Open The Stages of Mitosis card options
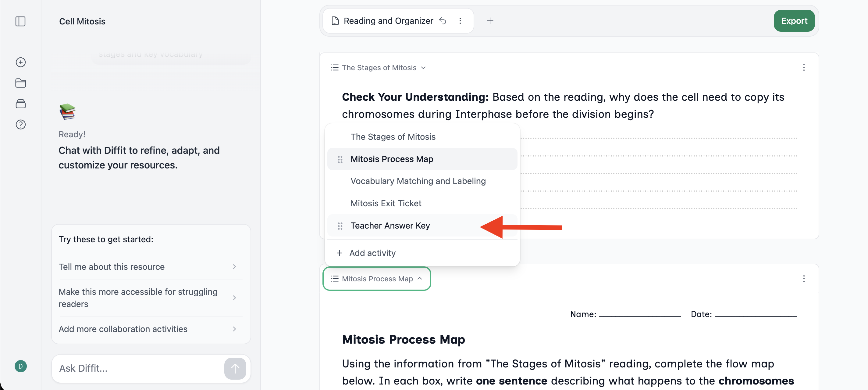The width and height of the screenshot is (868, 390). pos(804,67)
